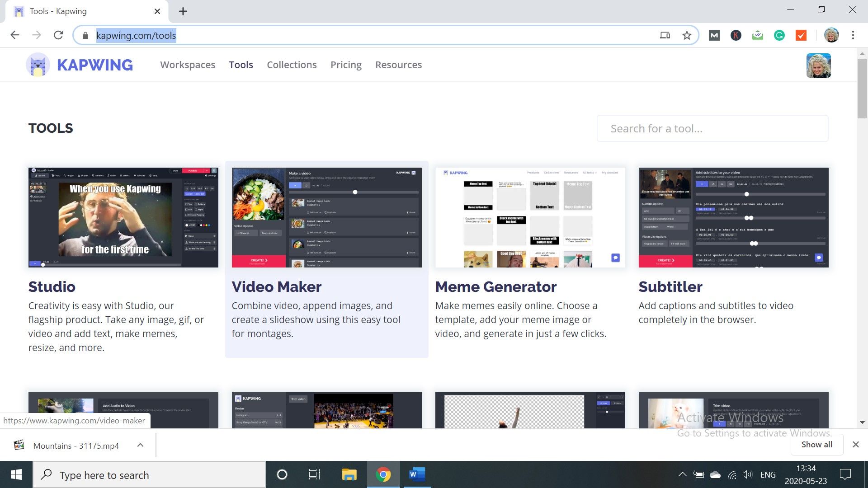
Task: Reload the page with refresh icon
Action: tap(58, 35)
